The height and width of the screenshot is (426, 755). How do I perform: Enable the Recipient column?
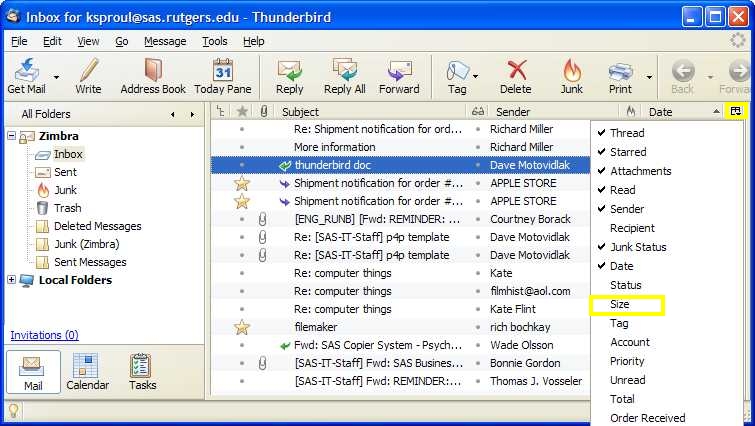[x=632, y=228]
